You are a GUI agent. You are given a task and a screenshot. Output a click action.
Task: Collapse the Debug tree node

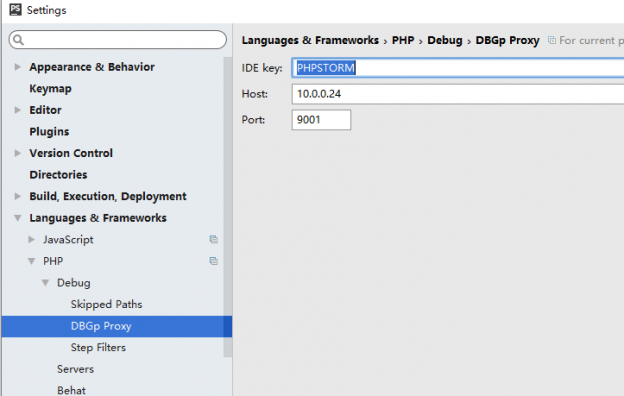(x=45, y=283)
